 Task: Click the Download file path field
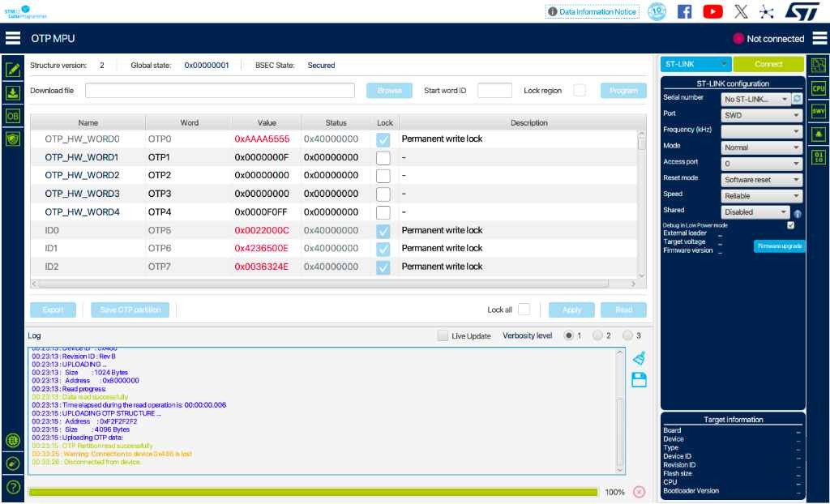[x=220, y=91]
